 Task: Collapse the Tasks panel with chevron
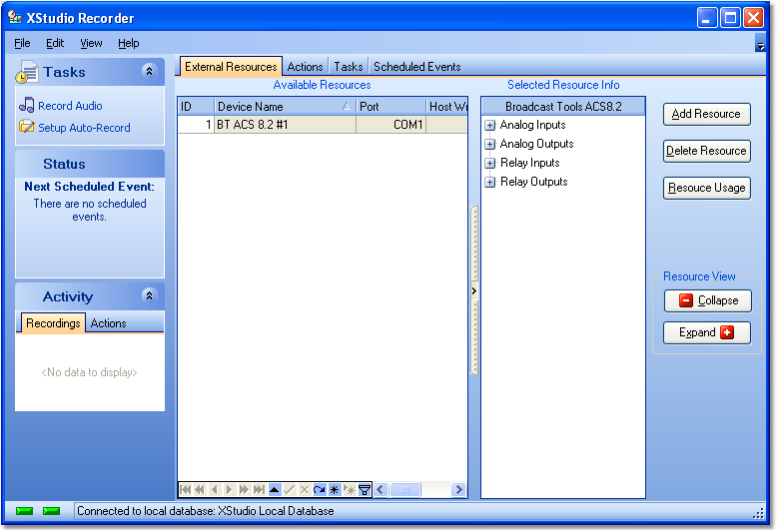149,71
